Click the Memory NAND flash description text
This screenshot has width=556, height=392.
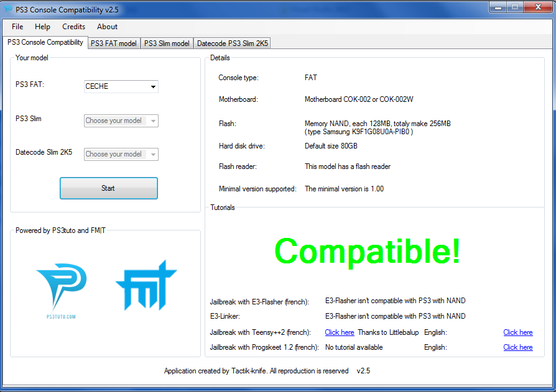pyautogui.click(x=378, y=127)
